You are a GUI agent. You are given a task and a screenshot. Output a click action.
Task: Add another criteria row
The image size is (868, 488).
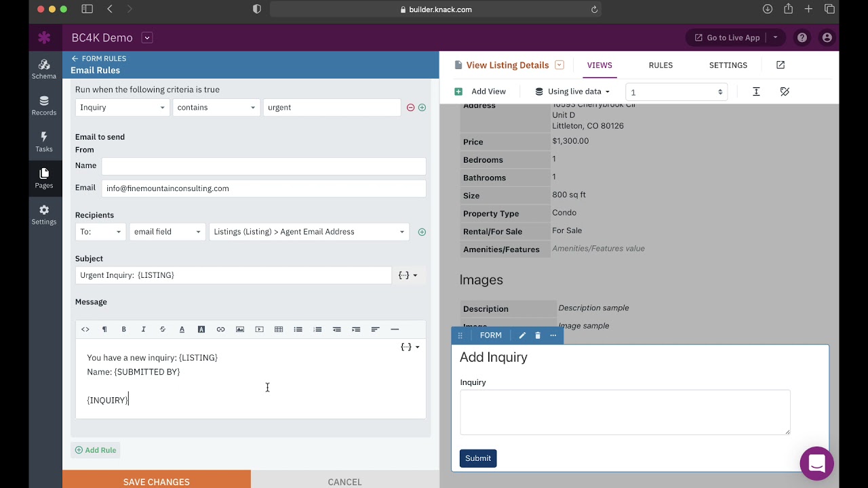click(422, 108)
